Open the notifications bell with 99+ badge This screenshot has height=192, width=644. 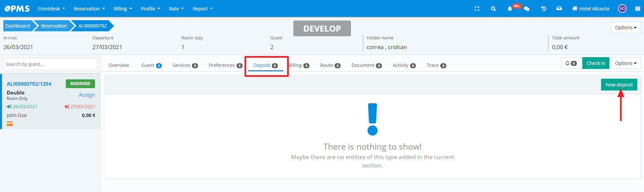(x=510, y=9)
